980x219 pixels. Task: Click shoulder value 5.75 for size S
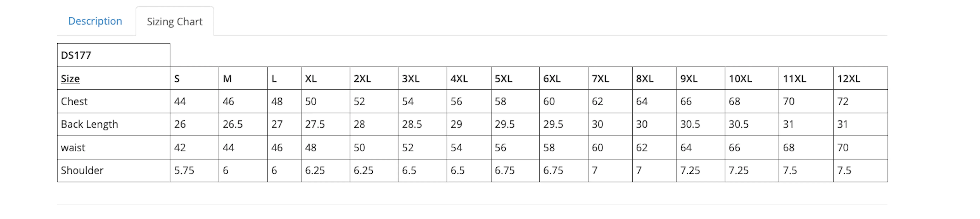(184, 170)
